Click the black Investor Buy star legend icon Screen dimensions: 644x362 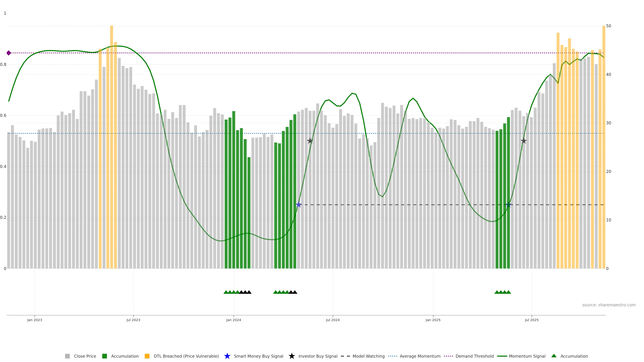pyautogui.click(x=291, y=356)
